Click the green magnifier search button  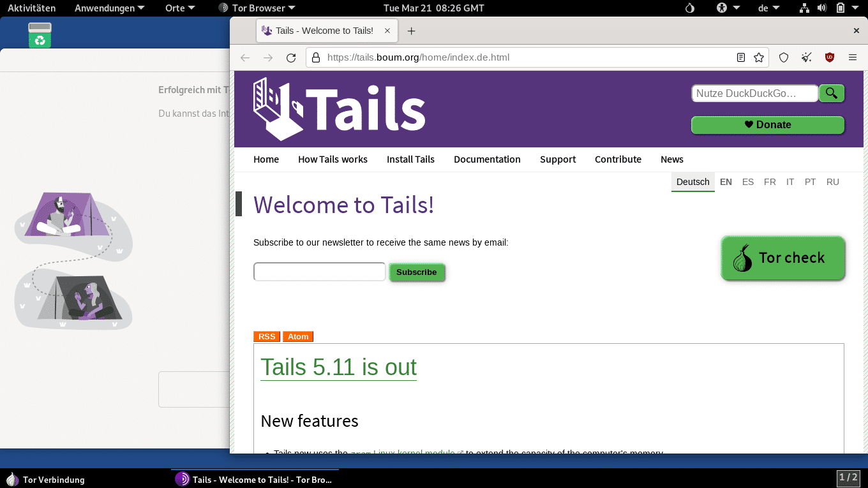pyautogui.click(x=832, y=93)
